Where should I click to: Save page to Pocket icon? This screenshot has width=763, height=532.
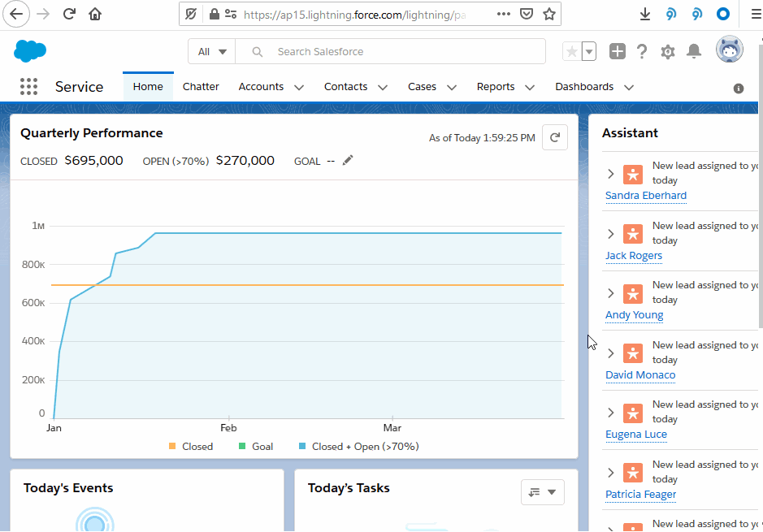click(x=527, y=14)
